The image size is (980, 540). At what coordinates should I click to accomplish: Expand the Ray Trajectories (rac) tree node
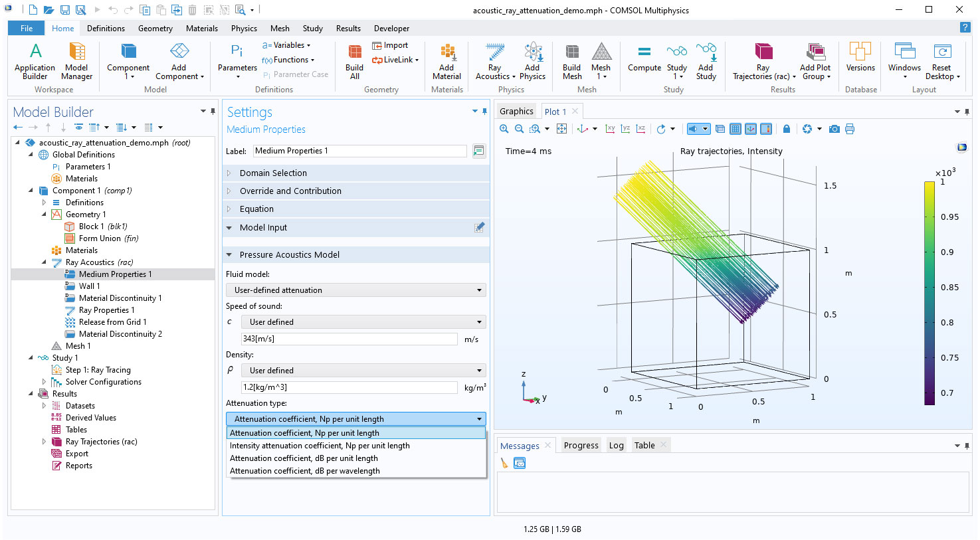[x=44, y=442]
